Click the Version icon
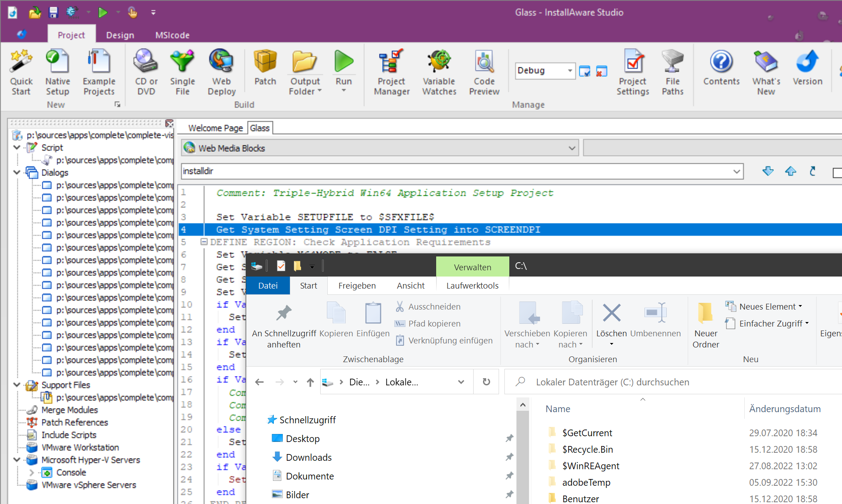The height and width of the screenshot is (504, 842). pyautogui.click(x=807, y=68)
